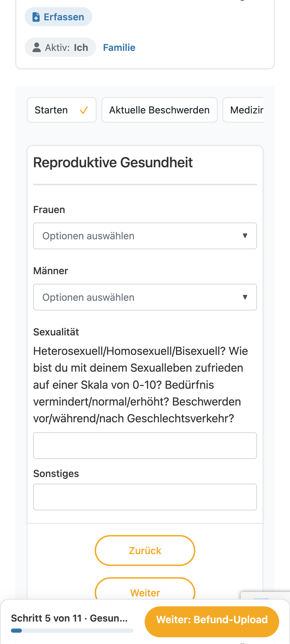Select the Aktiv: Ich profile chip
The width and height of the screenshot is (290, 644).
(x=60, y=47)
